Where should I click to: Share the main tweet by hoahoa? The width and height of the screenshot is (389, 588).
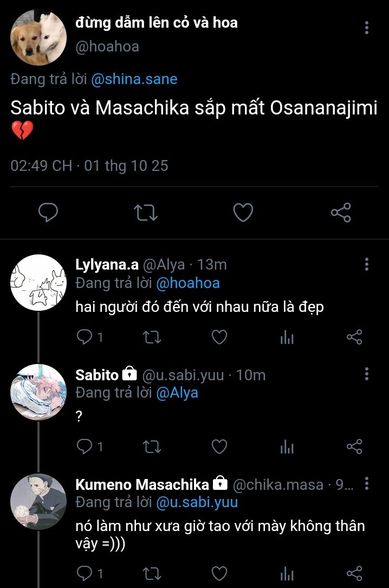coord(341,212)
